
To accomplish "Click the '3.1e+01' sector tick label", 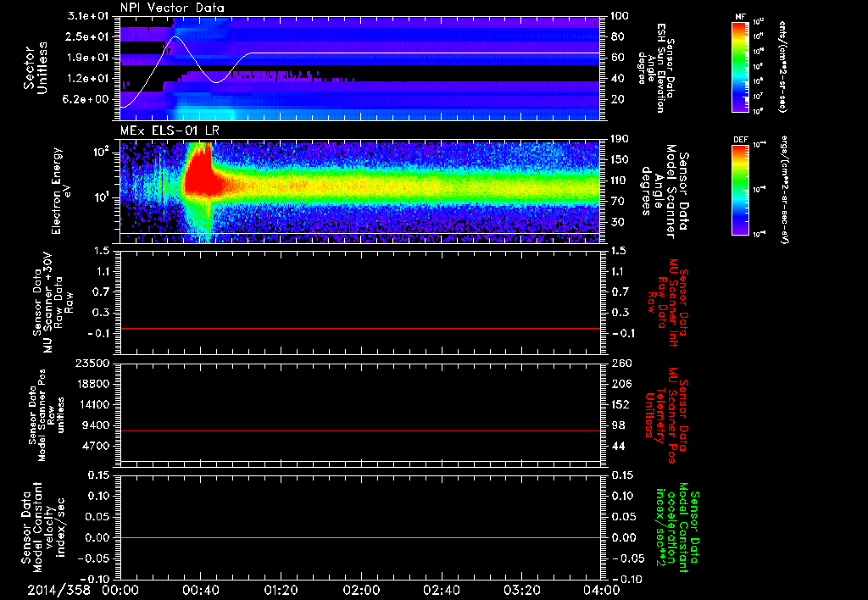I will pos(88,16).
